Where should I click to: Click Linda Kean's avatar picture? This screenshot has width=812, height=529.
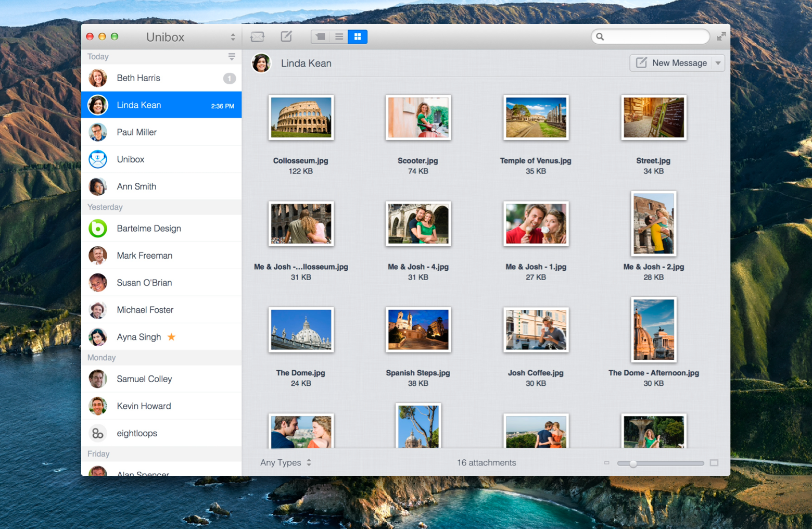pos(262,63)
